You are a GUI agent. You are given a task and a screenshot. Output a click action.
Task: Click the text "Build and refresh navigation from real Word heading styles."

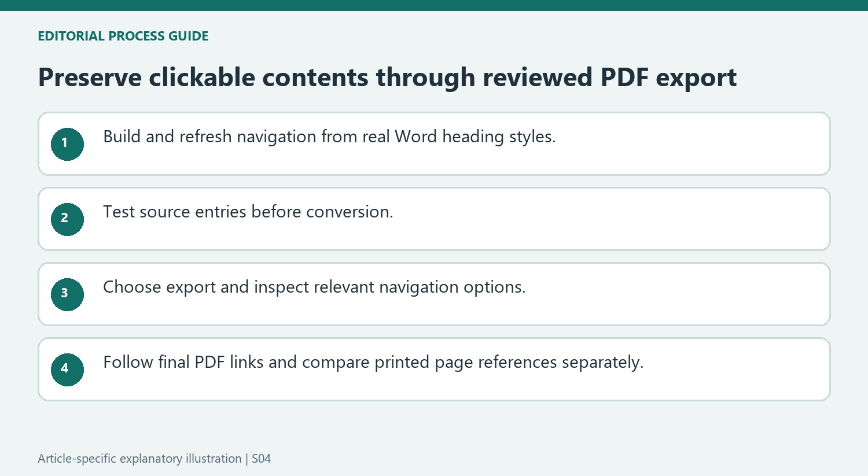329,136
